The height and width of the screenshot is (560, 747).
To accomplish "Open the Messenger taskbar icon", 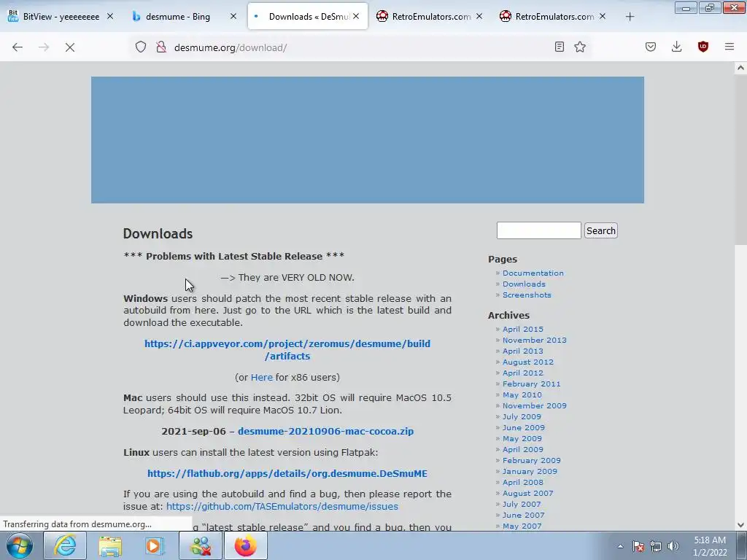I will point(201,545).
